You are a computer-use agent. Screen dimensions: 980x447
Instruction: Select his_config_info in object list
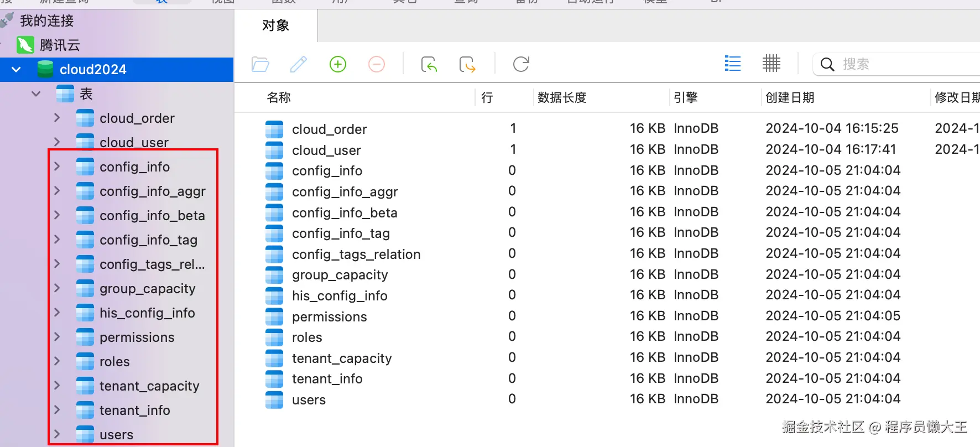pyautogui.click(x=340, y=296)
